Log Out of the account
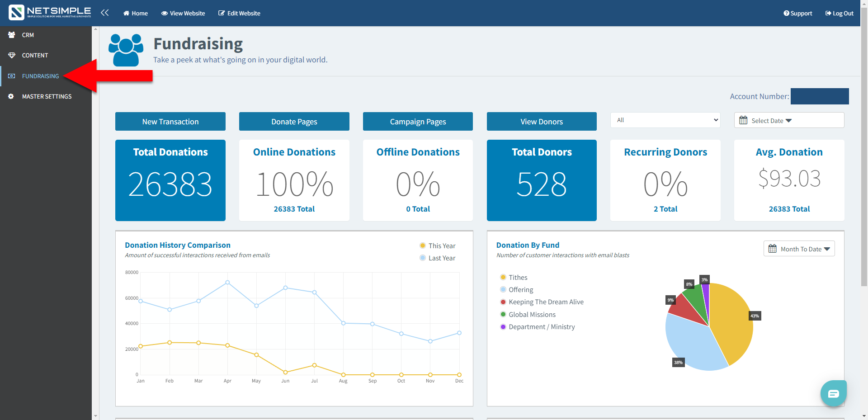The image size is (868, 420). [840, 13]
